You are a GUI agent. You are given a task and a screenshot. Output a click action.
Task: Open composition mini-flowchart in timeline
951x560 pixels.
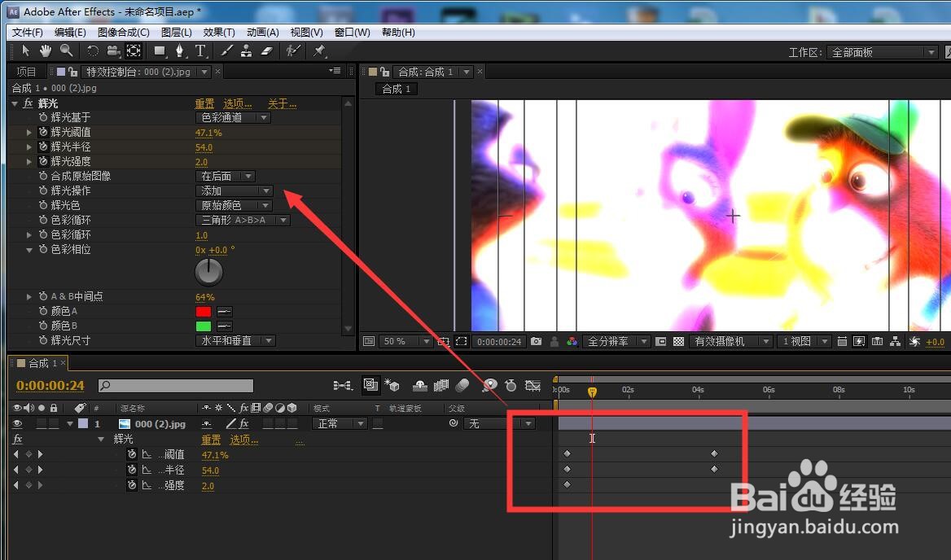pos(343,386)
